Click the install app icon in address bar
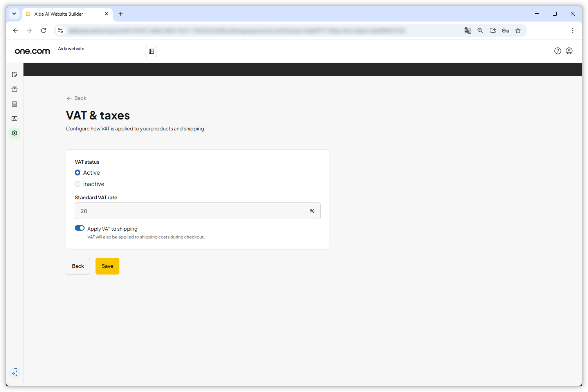 pos(493,31)
